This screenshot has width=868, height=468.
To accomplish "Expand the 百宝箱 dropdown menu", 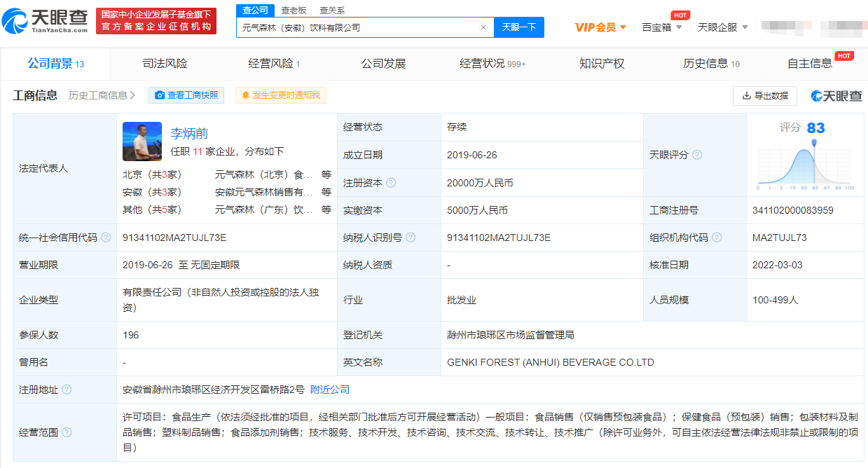I will click(661, 27).
